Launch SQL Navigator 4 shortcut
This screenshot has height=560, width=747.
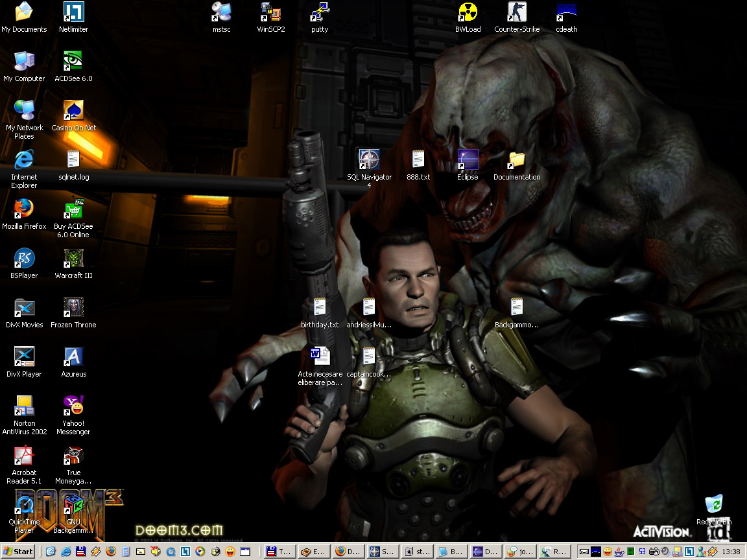369,170
